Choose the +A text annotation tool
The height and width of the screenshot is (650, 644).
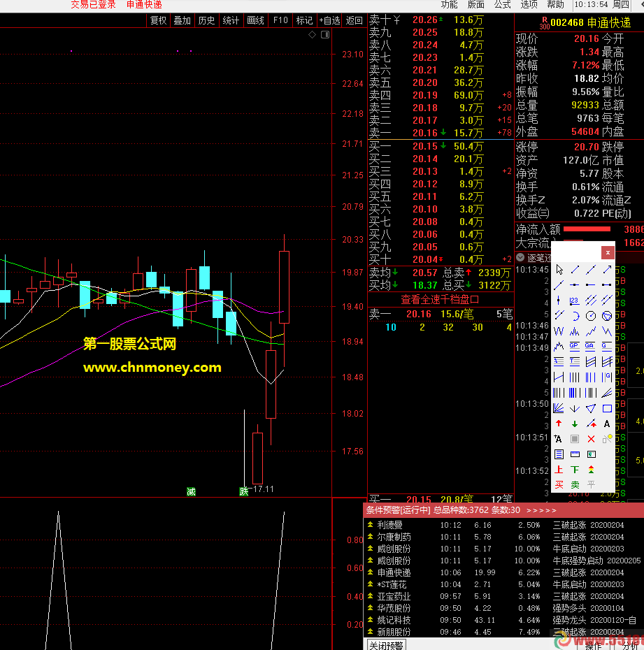point(559,439)
